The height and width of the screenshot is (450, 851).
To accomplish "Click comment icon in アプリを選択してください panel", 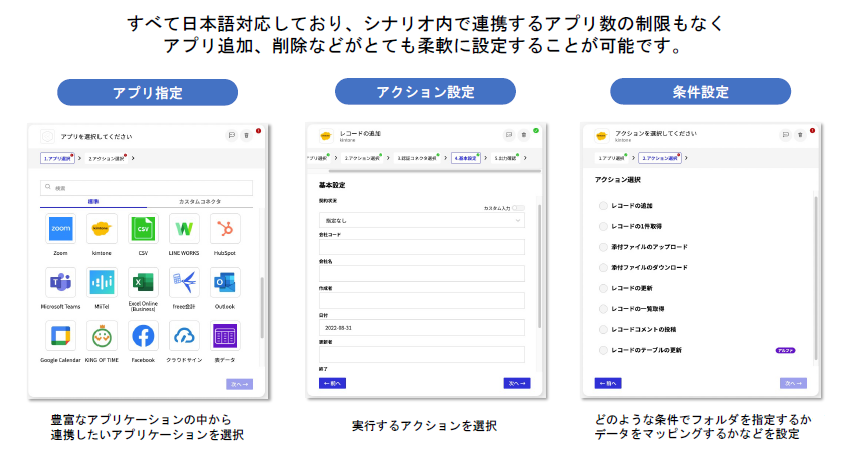I will coord(232,135).
